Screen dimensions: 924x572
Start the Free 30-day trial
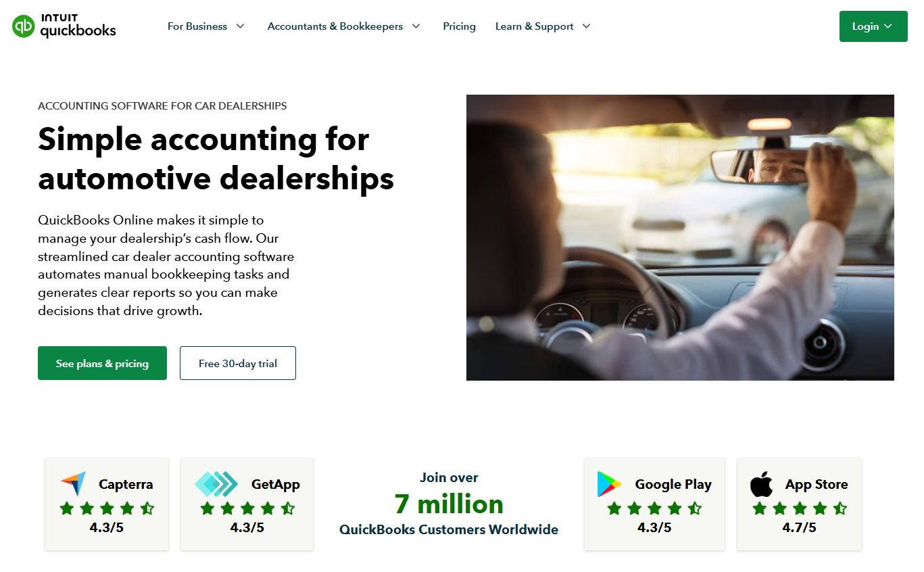coord(238,363)
